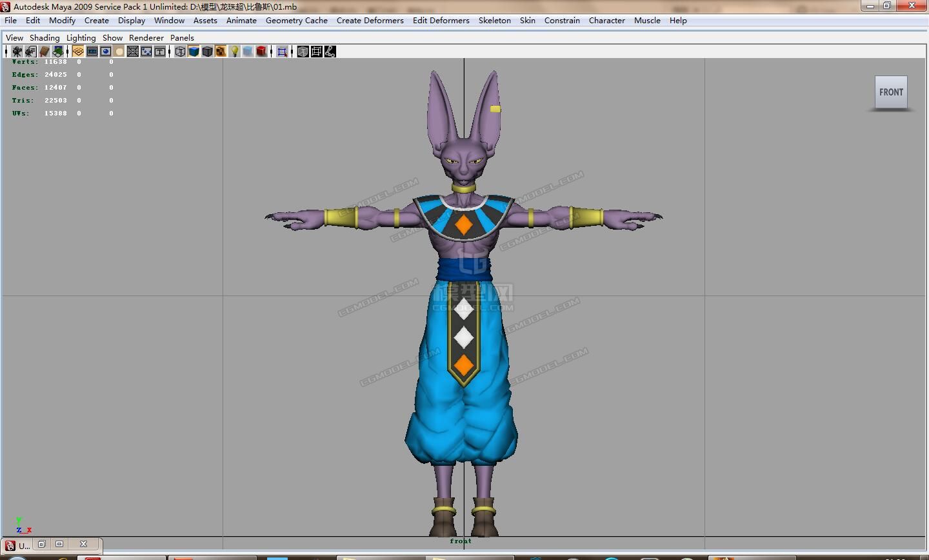The height and width of the screenshot is (560, 929).
Task: Open the Animate menu
Action: click(x=241, y=21)
